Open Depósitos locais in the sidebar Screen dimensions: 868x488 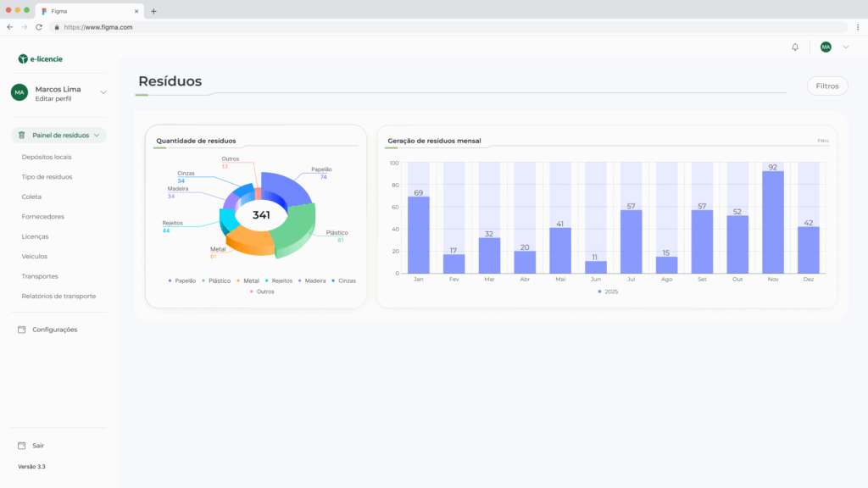pos(47,157)
